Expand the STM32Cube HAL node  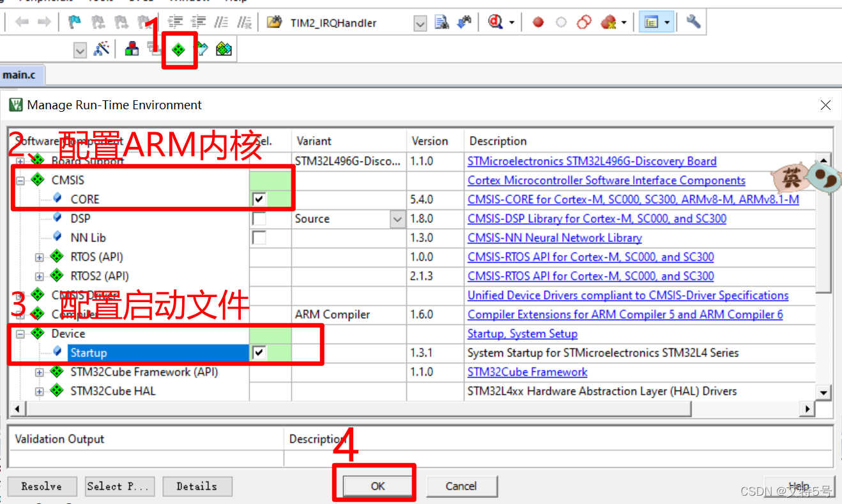click(x=40, y=392)
